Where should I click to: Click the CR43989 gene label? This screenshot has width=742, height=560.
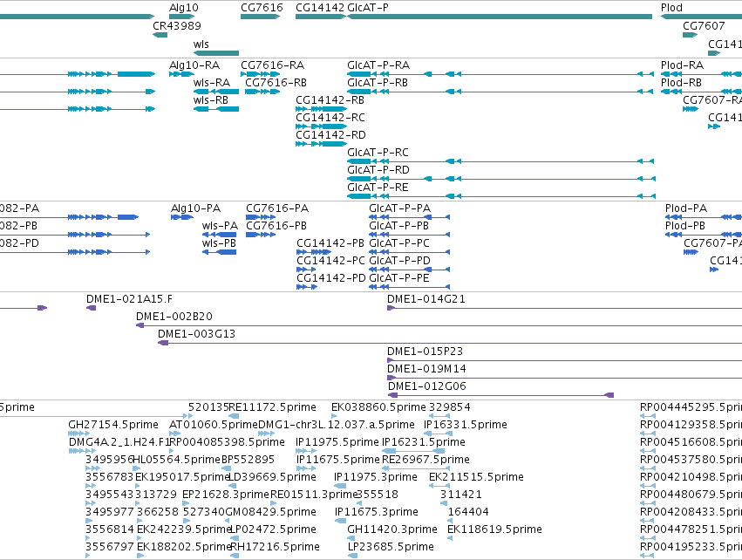(x=176, y=25)
